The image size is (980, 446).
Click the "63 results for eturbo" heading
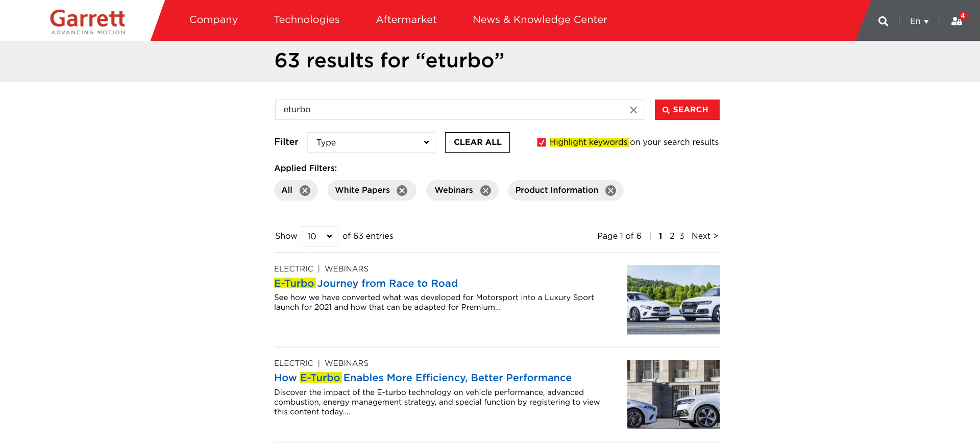click(389, 61)
